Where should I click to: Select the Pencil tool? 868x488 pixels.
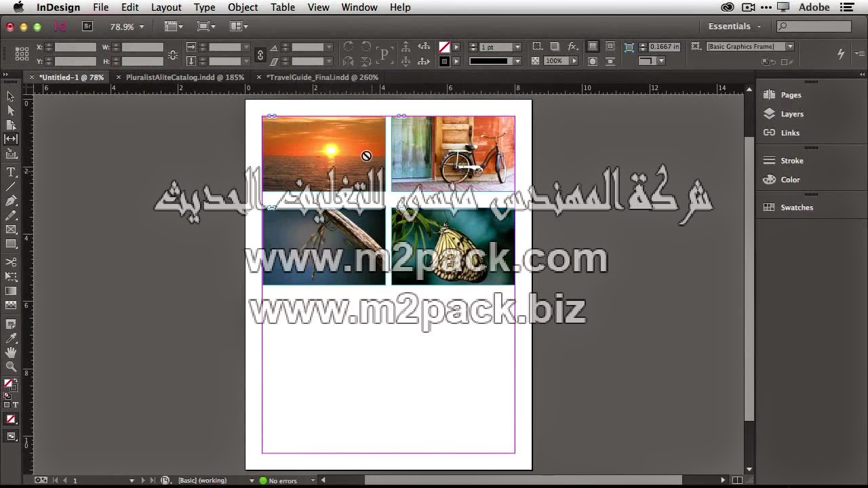[10, 215]
